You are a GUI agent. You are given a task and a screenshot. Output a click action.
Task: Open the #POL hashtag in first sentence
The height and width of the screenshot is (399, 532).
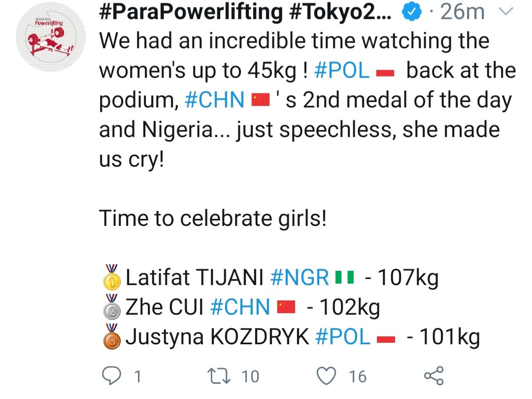point(341,72)
